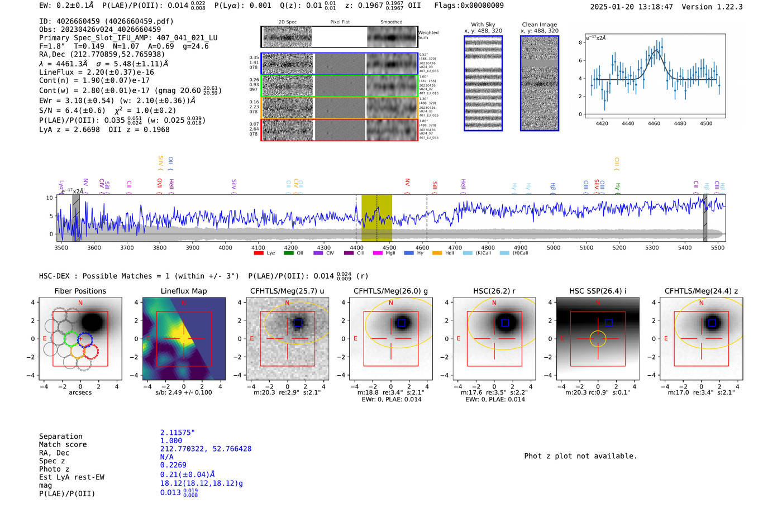Click the Photo z value 0.2269
Image resolution: width=782 pixels, height=532 pixels.
click(173, 465)
